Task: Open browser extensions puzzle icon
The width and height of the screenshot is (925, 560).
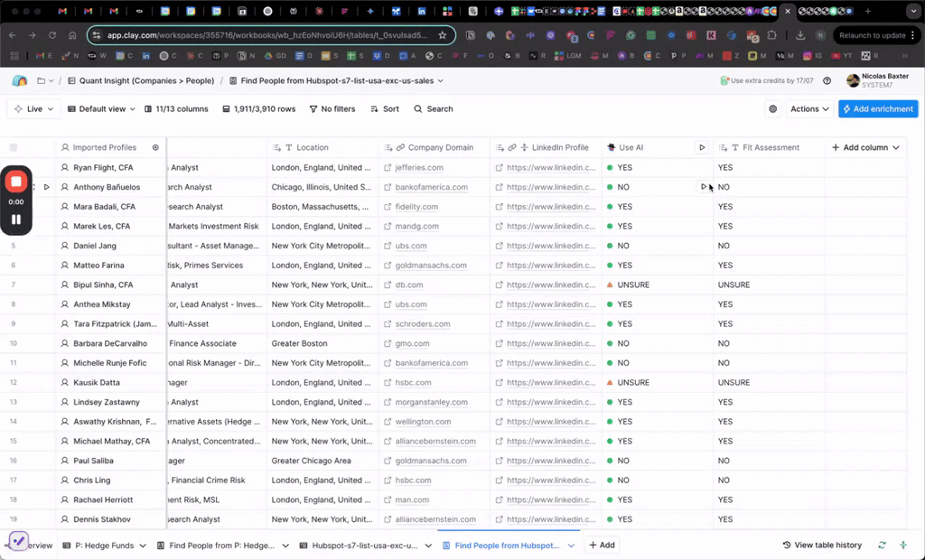Action: pos(771,35)
